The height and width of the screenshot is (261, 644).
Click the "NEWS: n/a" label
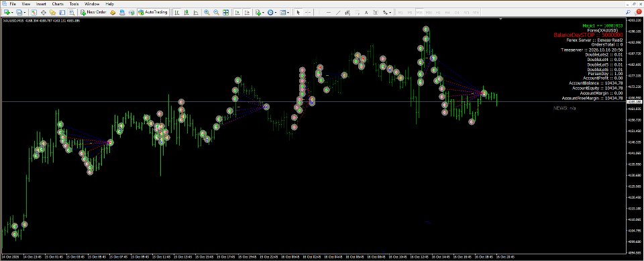click(565, 108)
